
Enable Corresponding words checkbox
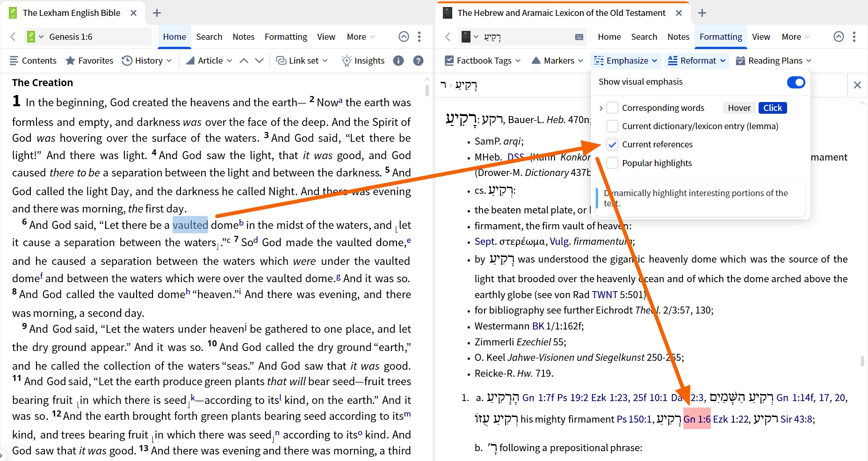[x=612, y=108]
